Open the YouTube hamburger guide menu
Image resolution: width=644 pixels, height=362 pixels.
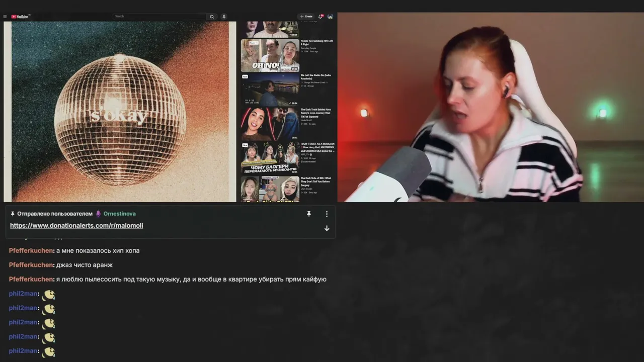(5, 17)
